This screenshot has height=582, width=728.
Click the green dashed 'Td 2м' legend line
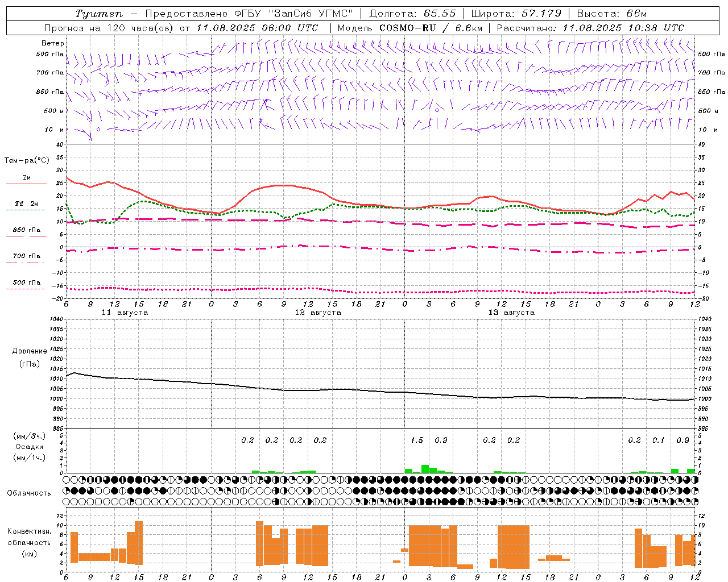pyautogui.click(x=25, y=210)
